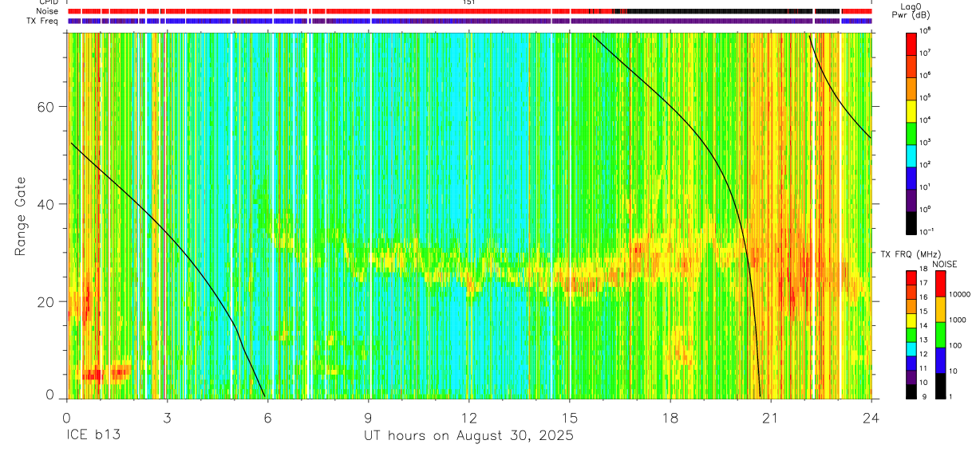Click the black segment of the TX FRQ color bar
The height and width of the screenshot is (452, 980).
[x=911, y=391]
